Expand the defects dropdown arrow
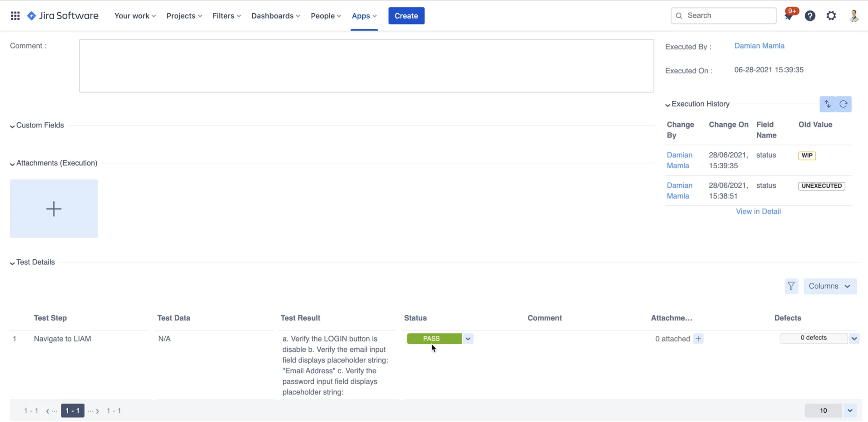 click(854, 338)
